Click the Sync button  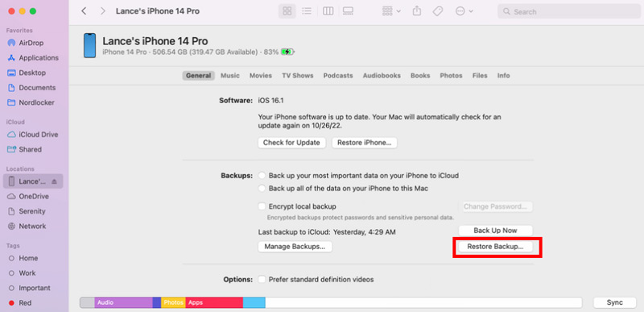click(615, 302)
